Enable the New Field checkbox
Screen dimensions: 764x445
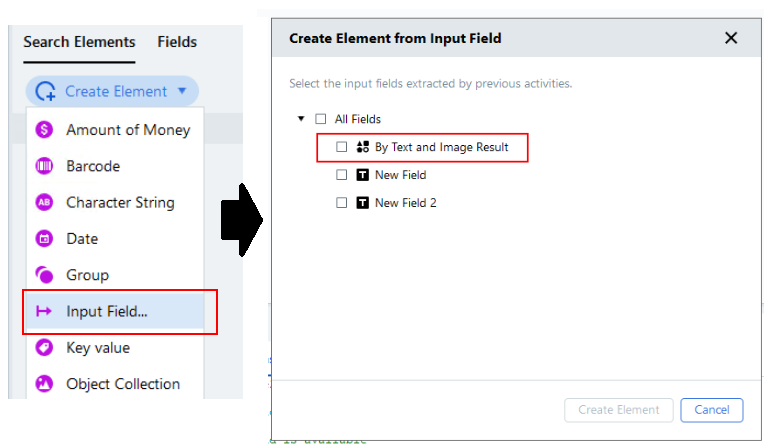pyautogui.click(x=342, y=174)
